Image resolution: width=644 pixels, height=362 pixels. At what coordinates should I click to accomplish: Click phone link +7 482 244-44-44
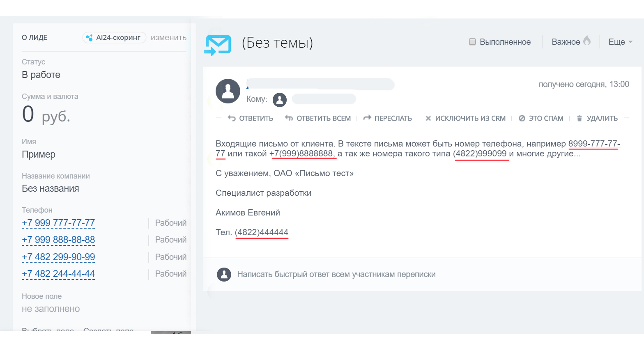58,274
